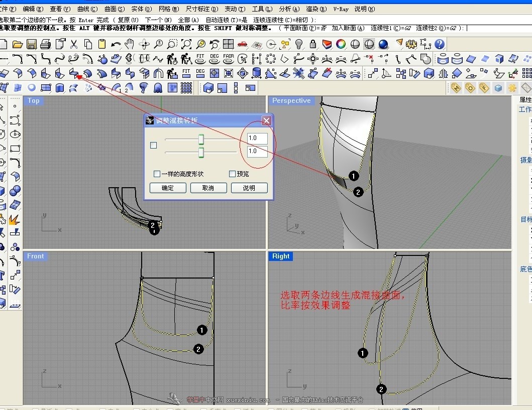532x410 pixels.
Task: Click the lower bulge slider handle
Action: tap(201, 152)
